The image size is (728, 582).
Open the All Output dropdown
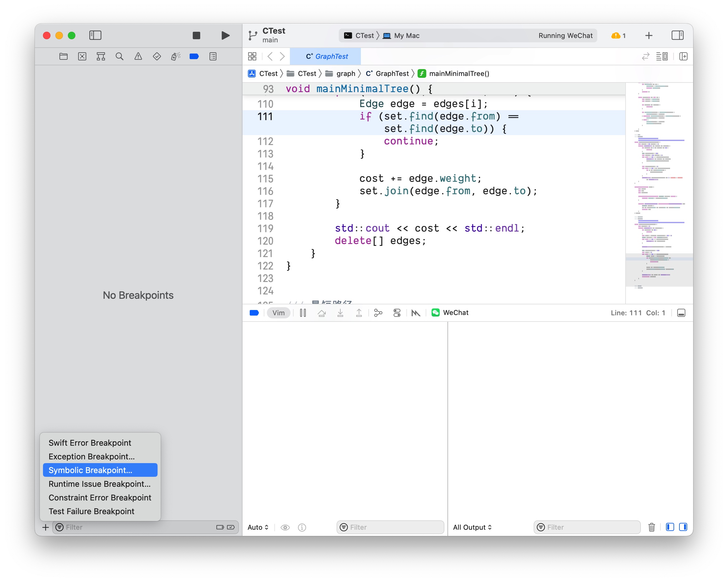pyautogui.click(x=472, y=527)
